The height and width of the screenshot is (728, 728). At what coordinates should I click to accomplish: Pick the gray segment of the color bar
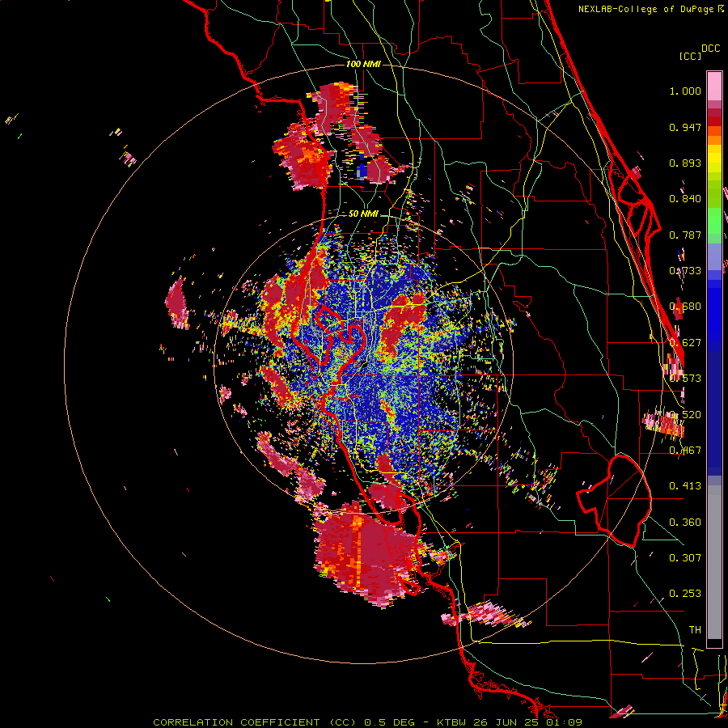[x=714, y=562]
